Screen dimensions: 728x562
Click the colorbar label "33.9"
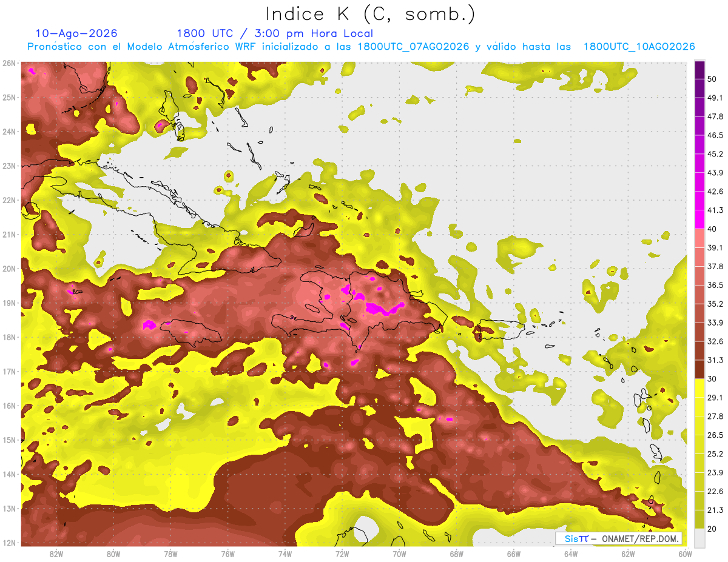click(x=715, y=323)
